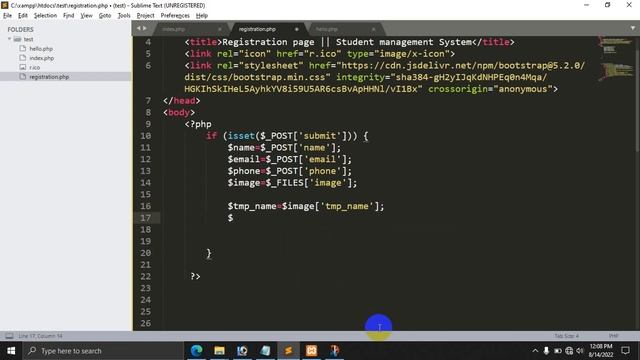
Task: Open the Find menu
Action: click(69, 16)
